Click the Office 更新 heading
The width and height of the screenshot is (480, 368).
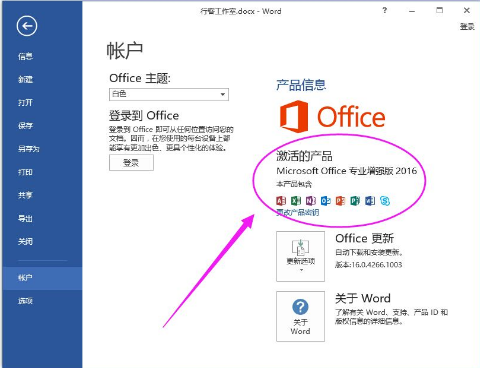tap(365, 238)
